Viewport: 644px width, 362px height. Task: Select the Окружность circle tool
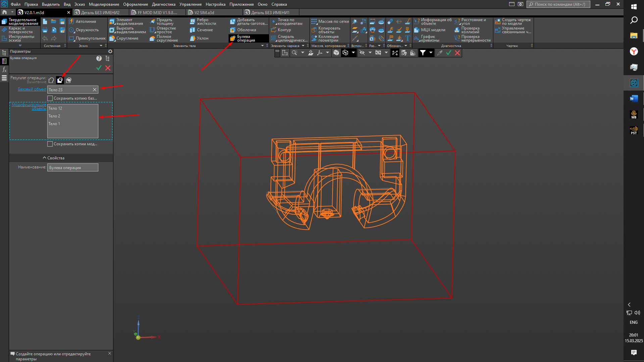(84, 30)
